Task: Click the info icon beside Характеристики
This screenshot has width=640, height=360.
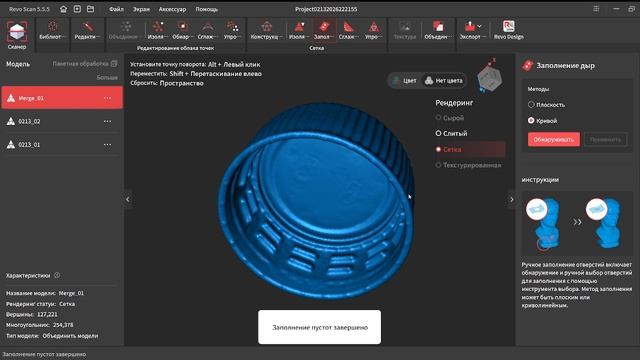Action: (x=57, y=275)
